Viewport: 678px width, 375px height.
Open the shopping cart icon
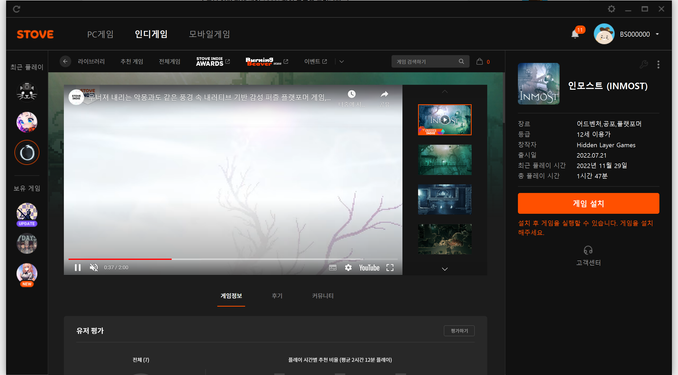pos(480,61)
